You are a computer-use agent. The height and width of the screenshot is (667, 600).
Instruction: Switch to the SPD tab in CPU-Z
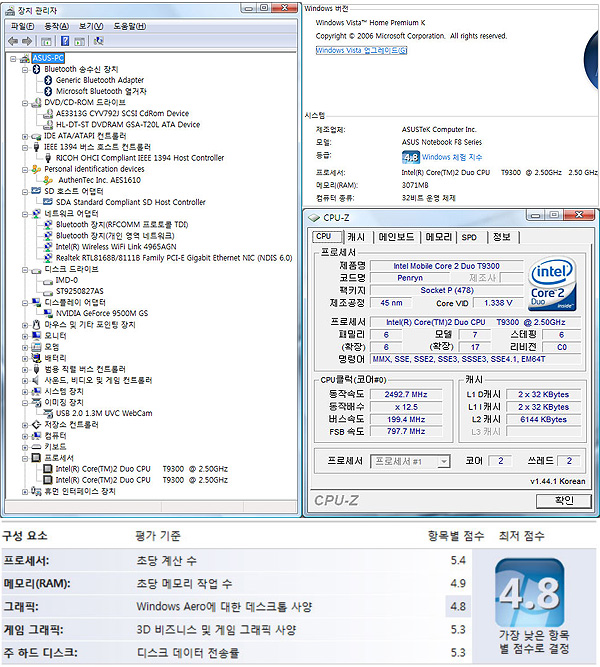[x=469, y=237]
